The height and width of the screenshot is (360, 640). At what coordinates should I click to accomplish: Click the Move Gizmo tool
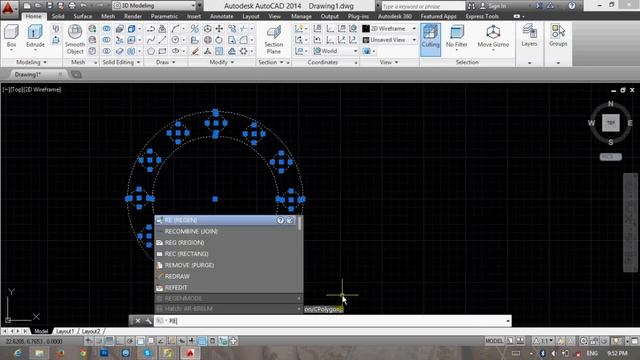pos(493,37)
